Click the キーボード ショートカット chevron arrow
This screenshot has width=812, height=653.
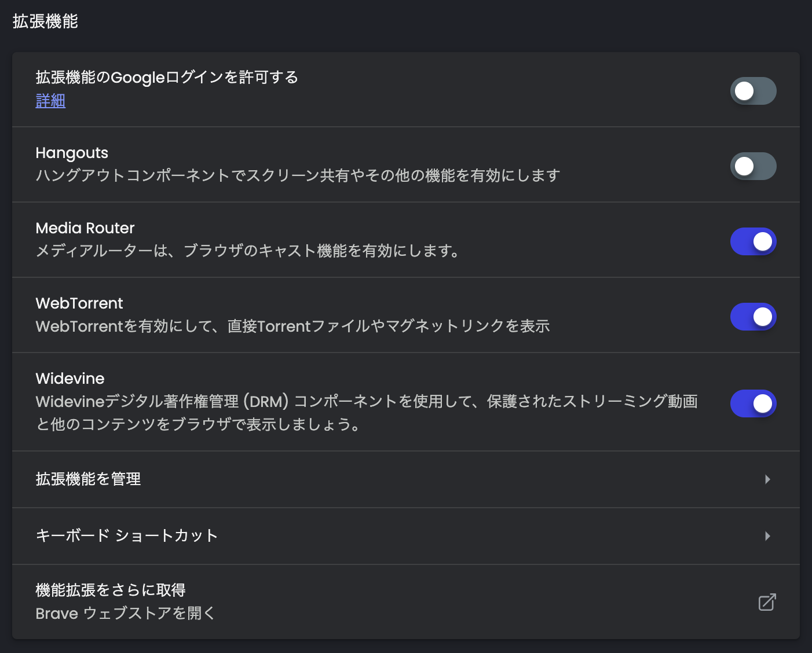click(x=768, y=536)
